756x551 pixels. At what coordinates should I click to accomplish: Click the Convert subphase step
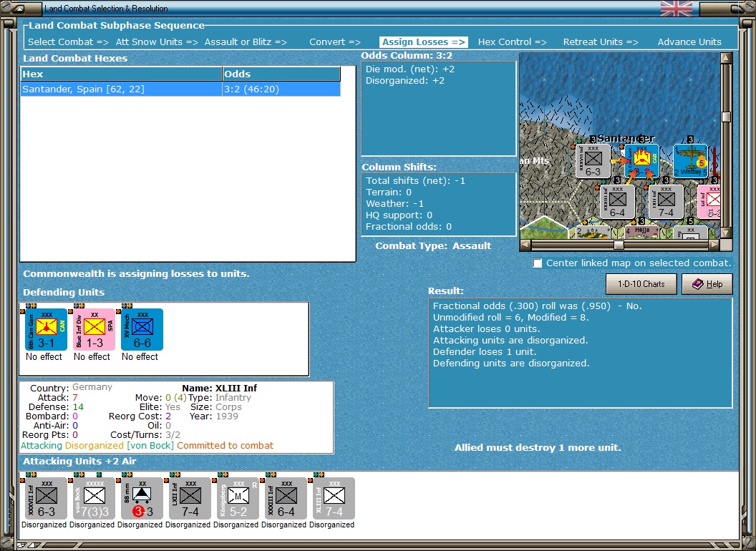point(334,42)
